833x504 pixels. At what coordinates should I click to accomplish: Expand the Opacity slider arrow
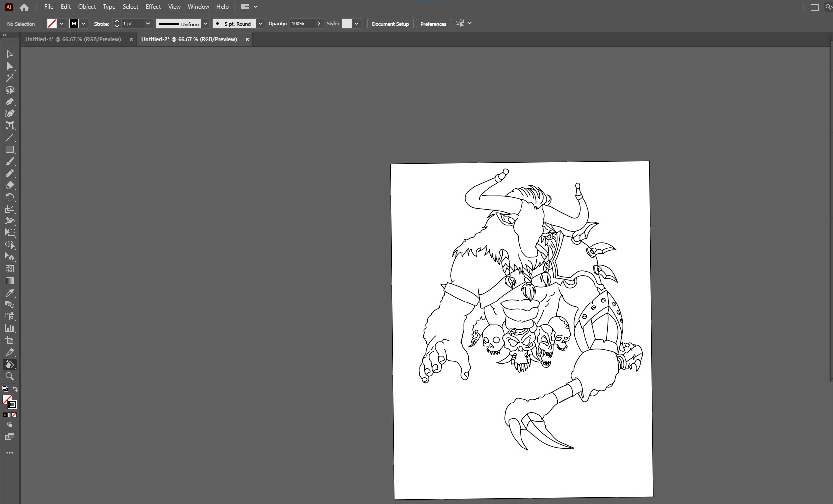click(x=319, y=24)
